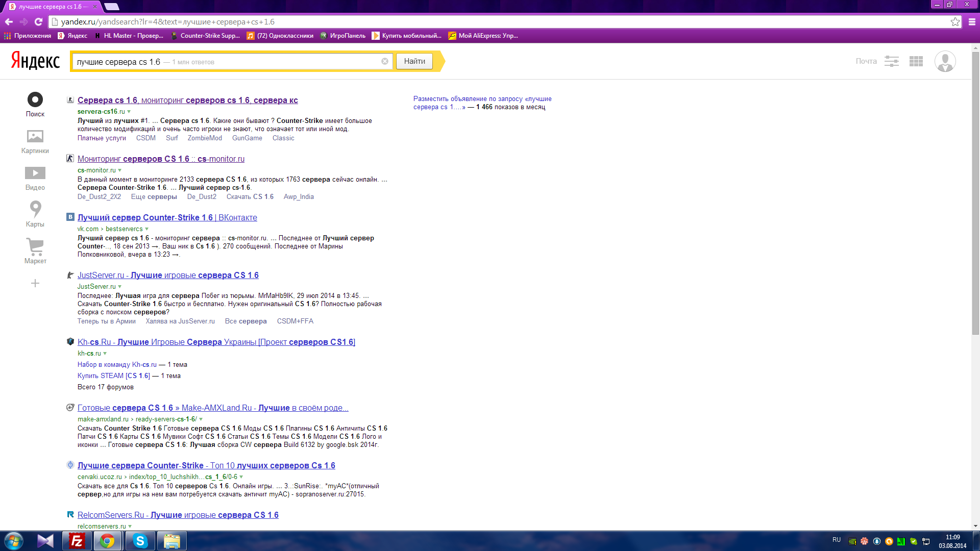Open Skype from the taskbar

tap(140, 541)
